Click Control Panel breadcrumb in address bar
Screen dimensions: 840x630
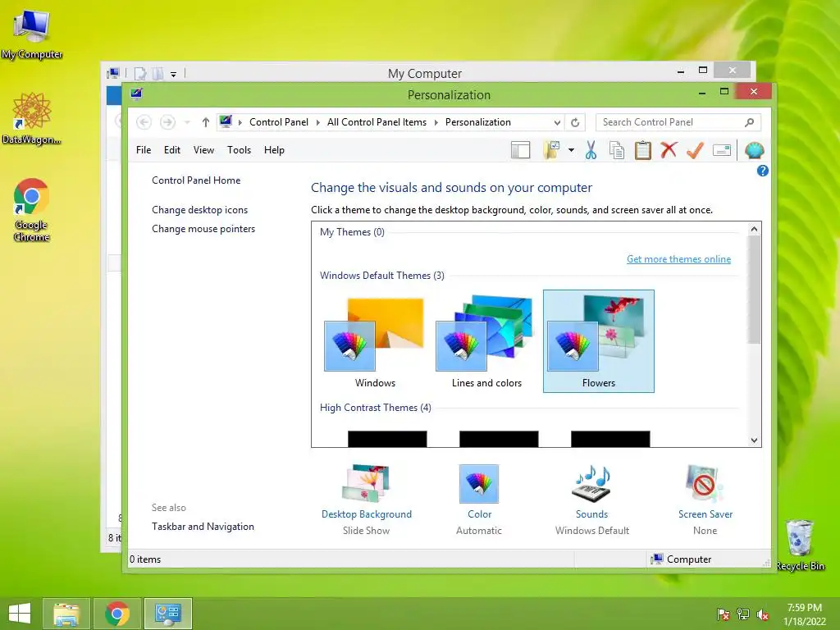[279, 122]
